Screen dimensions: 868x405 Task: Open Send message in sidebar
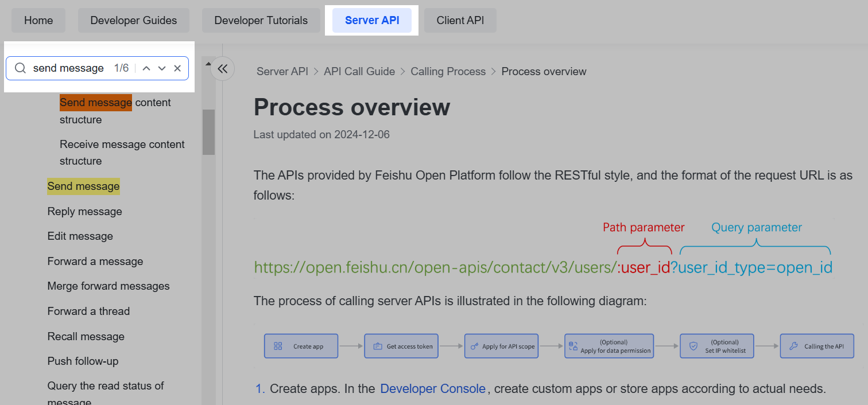84,186
